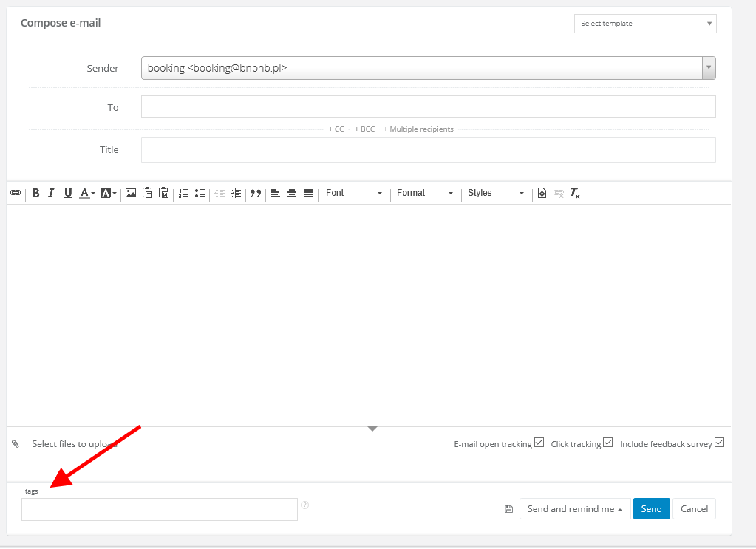Align text left
Image resolution: width=756 pixels, height=549 pixels.
(276, 193)
